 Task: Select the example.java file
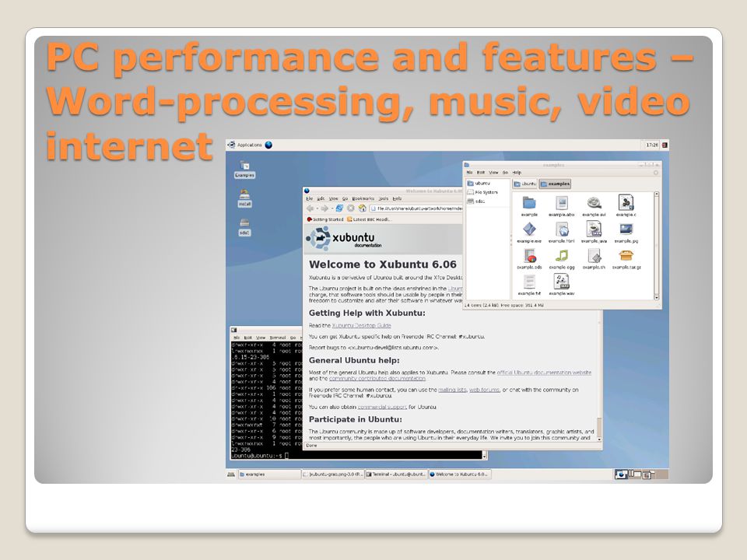594,233
